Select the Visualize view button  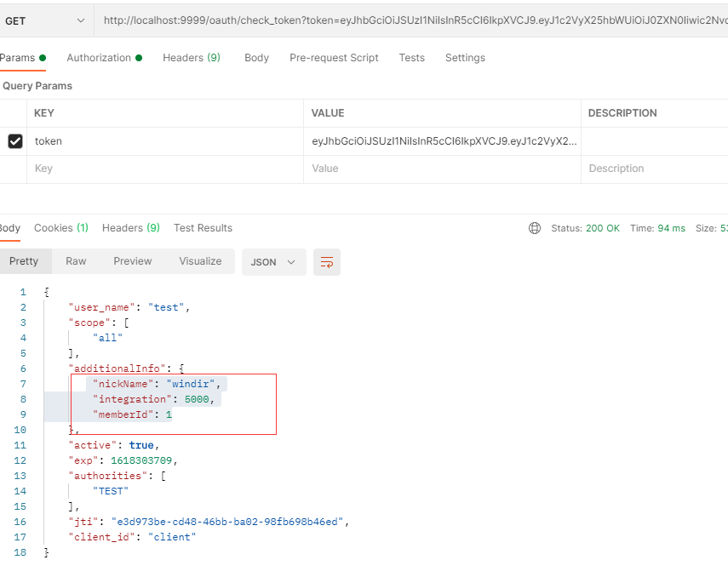(x=200, y=261)
